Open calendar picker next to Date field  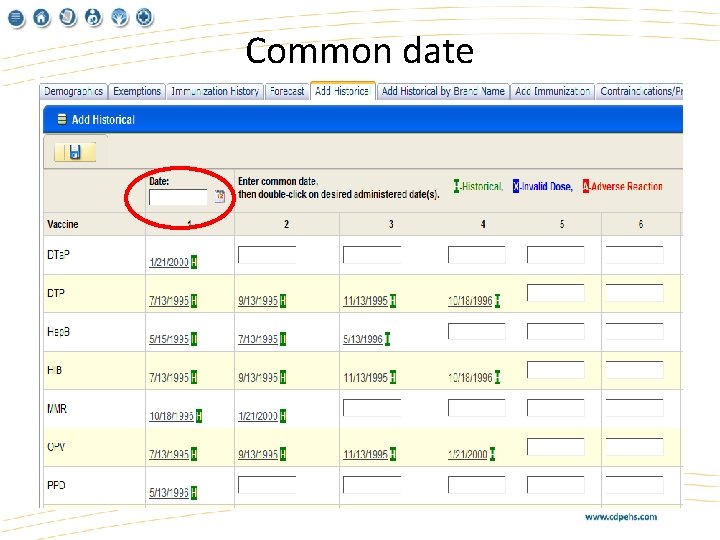click(220, 196)
